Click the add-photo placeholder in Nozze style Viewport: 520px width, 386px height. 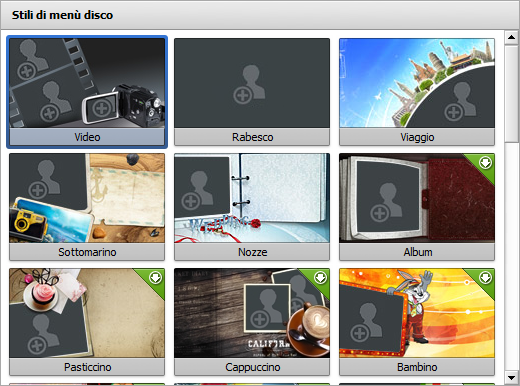pos(197,190)
